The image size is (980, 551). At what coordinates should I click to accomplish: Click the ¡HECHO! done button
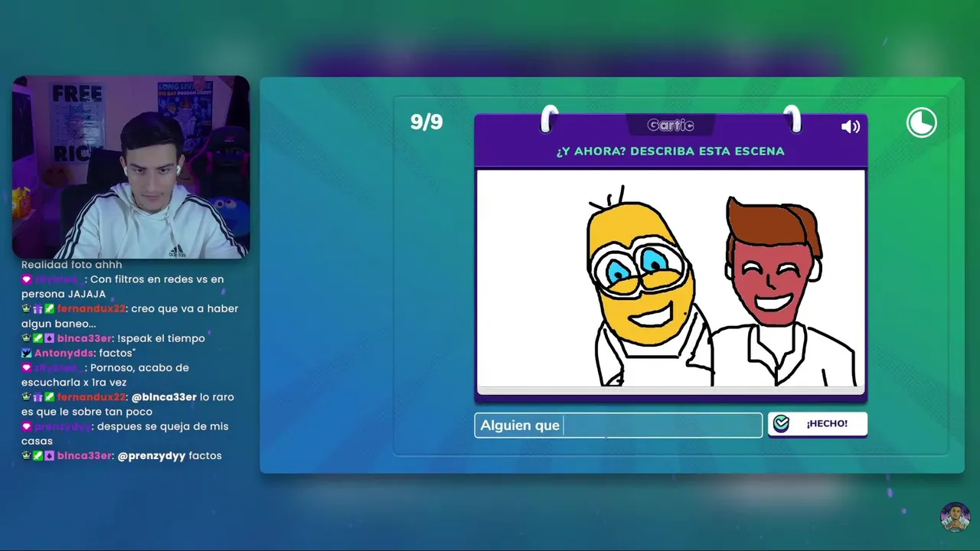pos(818,424)
